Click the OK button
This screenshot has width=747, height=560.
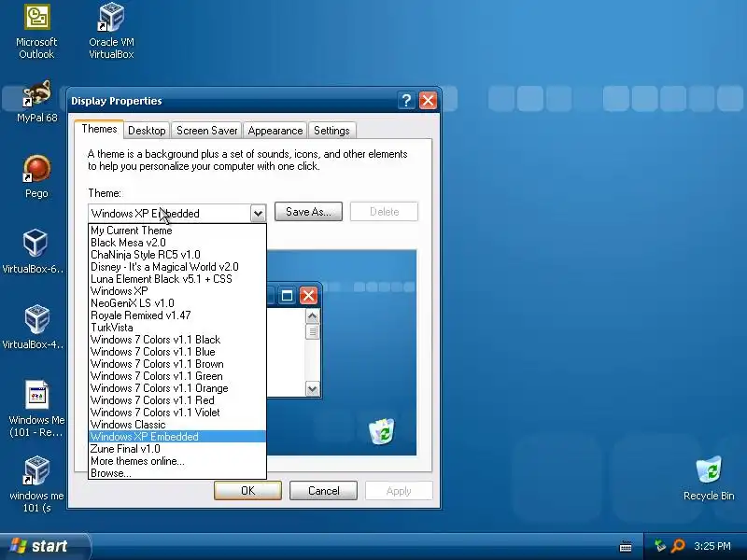click(247, 491)
